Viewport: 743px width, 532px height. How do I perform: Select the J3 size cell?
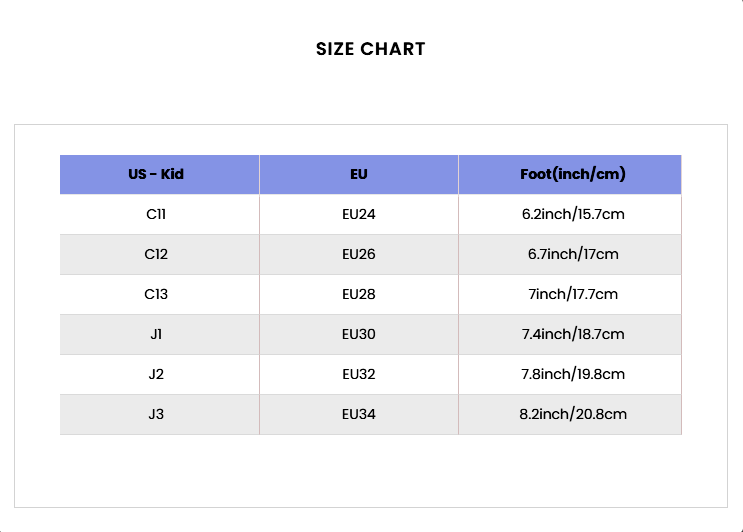coord(156,414)
